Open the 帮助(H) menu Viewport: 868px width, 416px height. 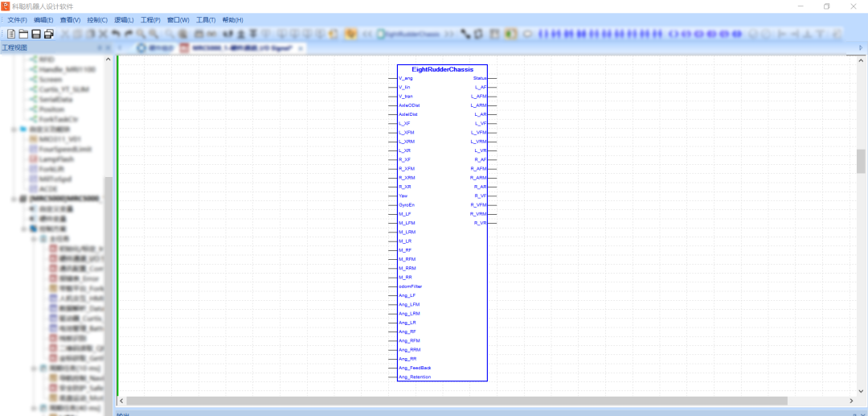[x=232, y=19]
